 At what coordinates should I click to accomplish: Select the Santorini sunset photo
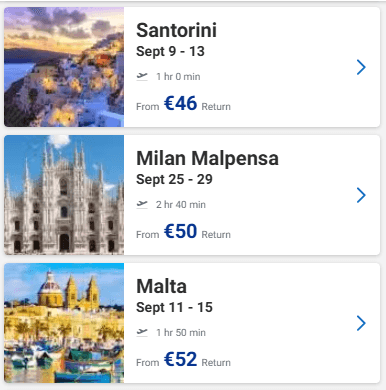[64, 67]
